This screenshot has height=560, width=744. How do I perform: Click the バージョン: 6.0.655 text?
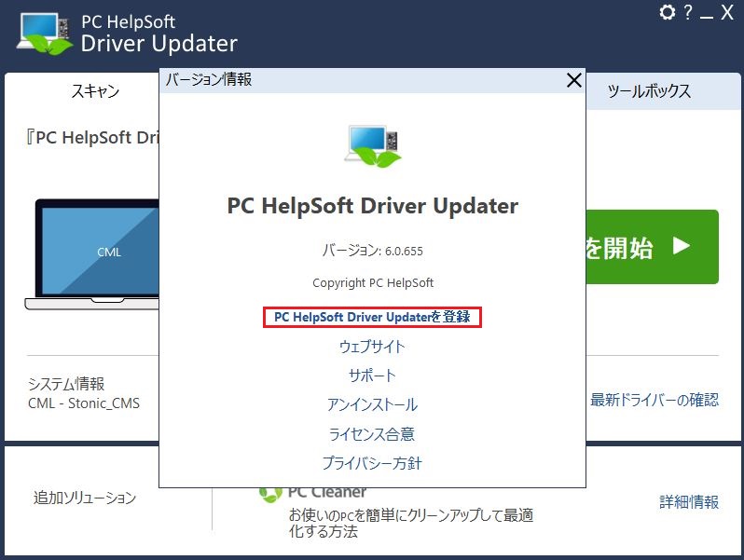(x=373, y=250)
